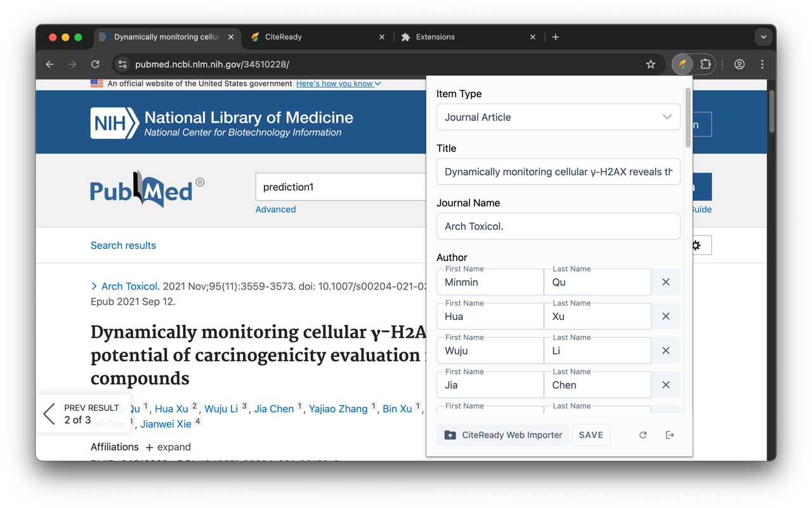
Task: Expand the Affiliations section
Action: [x=167, y=447]
